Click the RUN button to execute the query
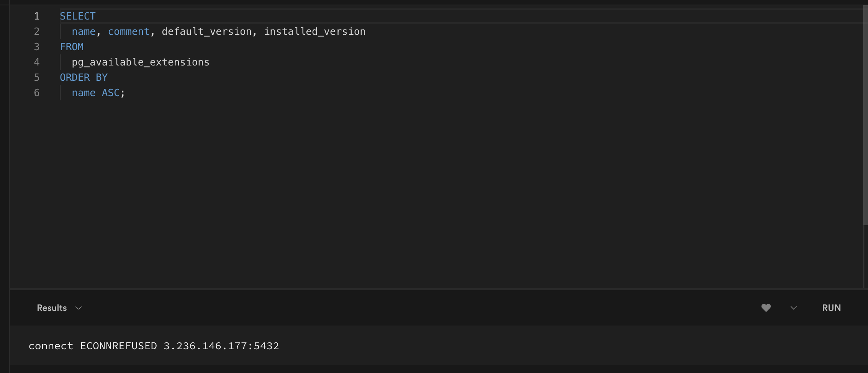 coord(831,308)
